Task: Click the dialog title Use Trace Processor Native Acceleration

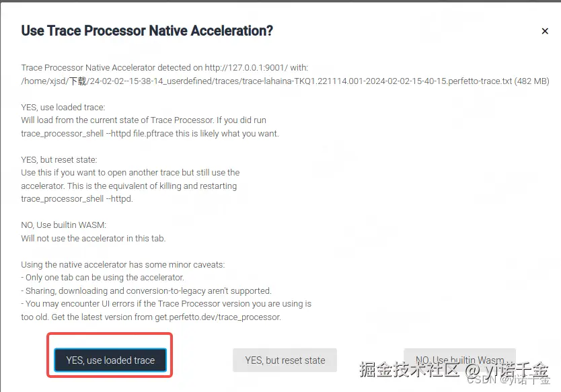Action: tap(147, 31)
